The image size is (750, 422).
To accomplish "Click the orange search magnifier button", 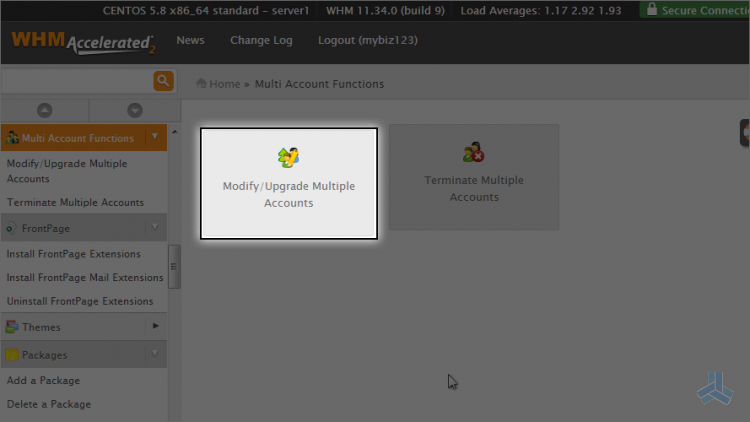I will pyautogui.click(x=163, y=81).
